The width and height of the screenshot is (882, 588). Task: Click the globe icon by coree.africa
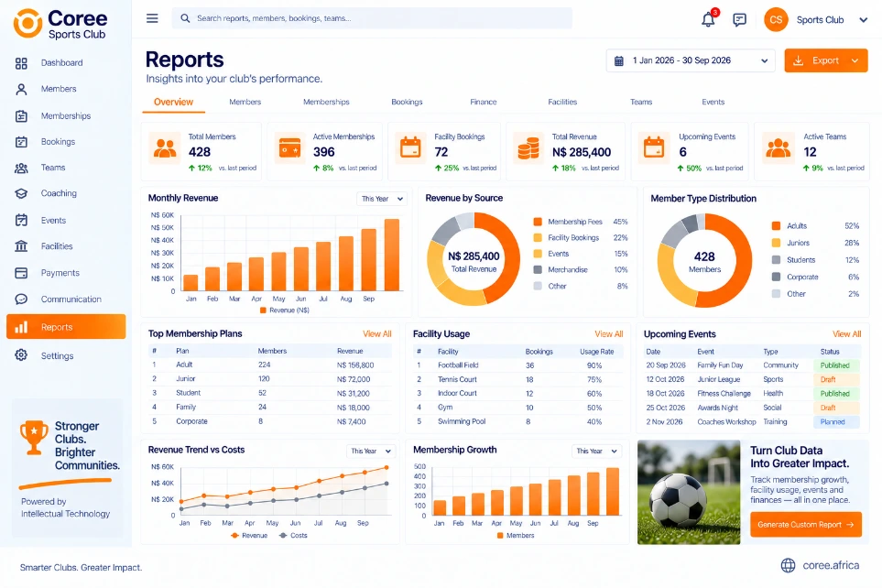pyautogui.click(x=788, y=565)
